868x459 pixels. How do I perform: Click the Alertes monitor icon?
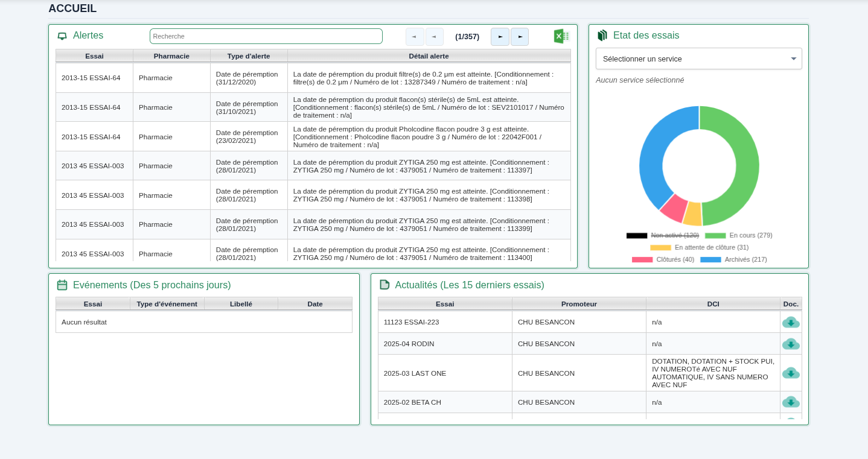62,36
